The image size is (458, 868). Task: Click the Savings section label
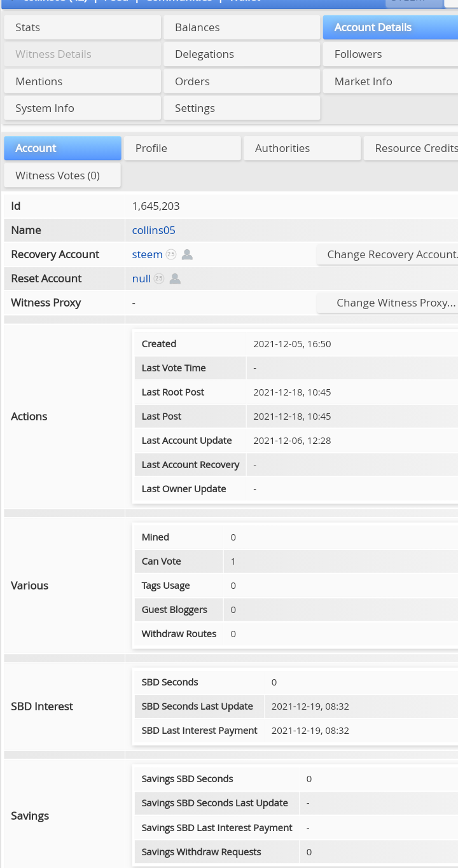click(30, 816)
